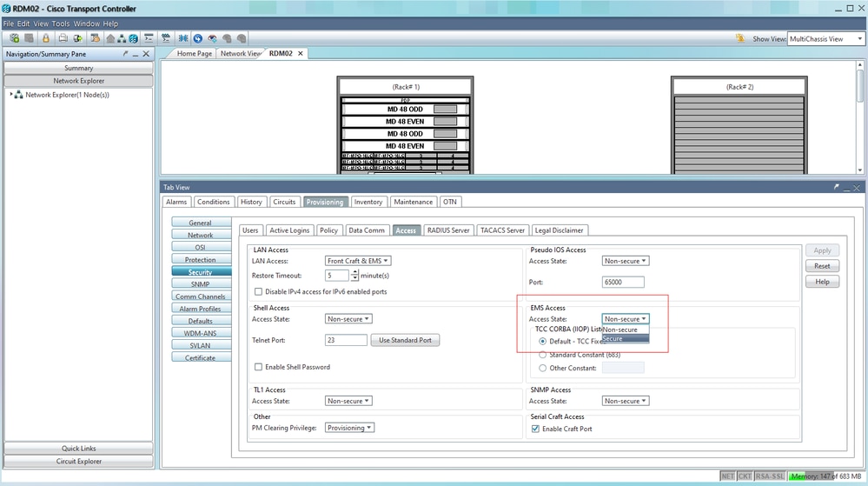Click the RSA-SSL status bar indicator
The width and height of the screenshot is (868, 486).
tap(770, 476)
